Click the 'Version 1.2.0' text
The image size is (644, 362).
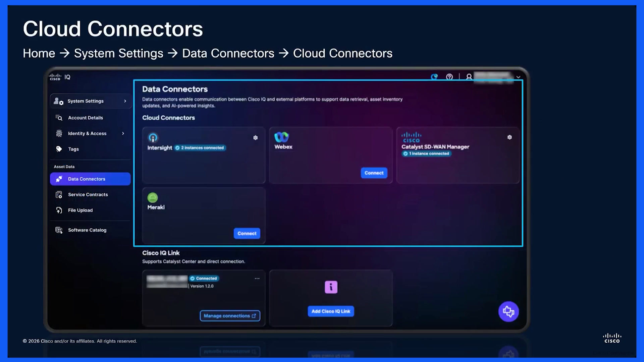tap(202, 286)
